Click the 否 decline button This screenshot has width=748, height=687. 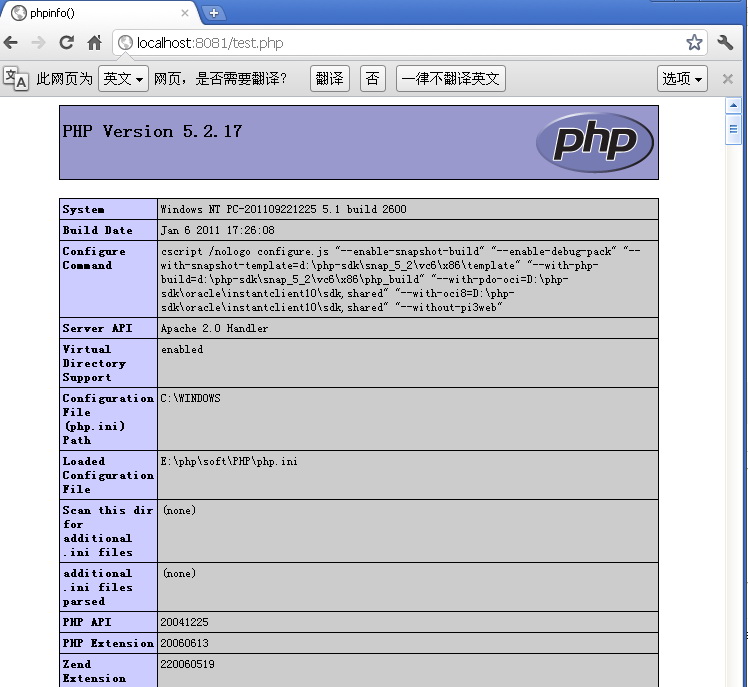pos(373,78)
